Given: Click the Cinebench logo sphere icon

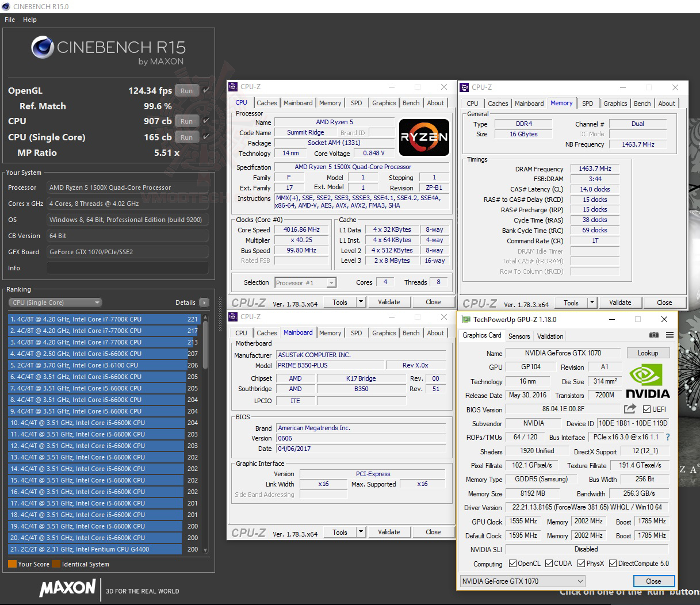Looking at the screenshot, I should [x=43, y=47].
